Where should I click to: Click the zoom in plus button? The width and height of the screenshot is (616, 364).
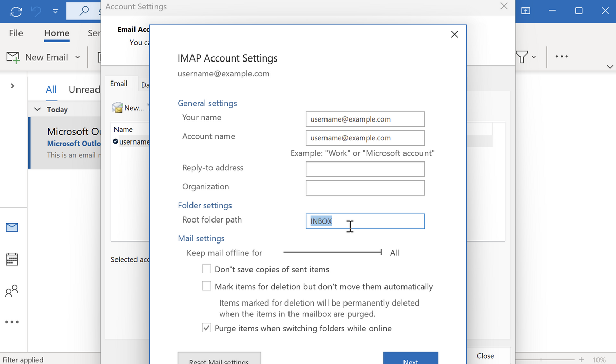pyautogui.click(x=581, y=360)
